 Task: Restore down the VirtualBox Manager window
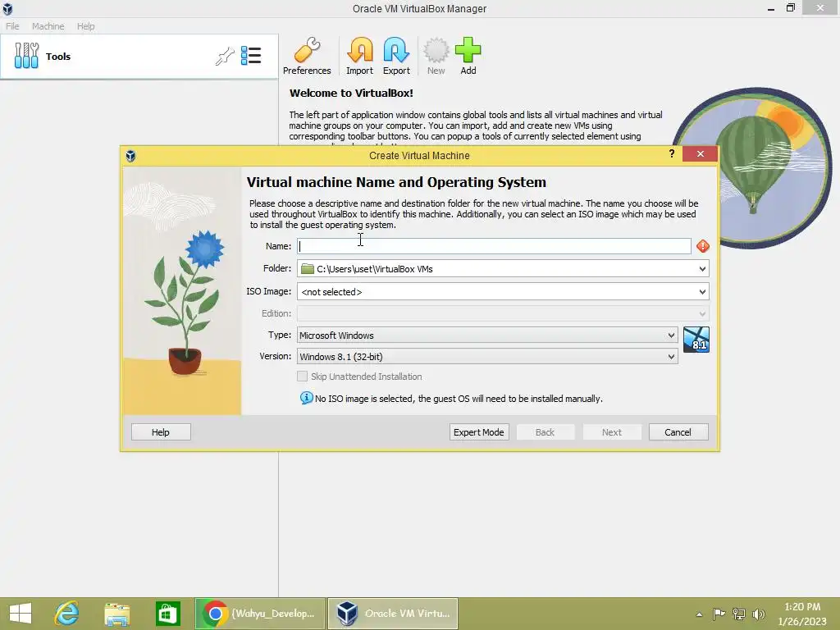click(x=791, y=7)
